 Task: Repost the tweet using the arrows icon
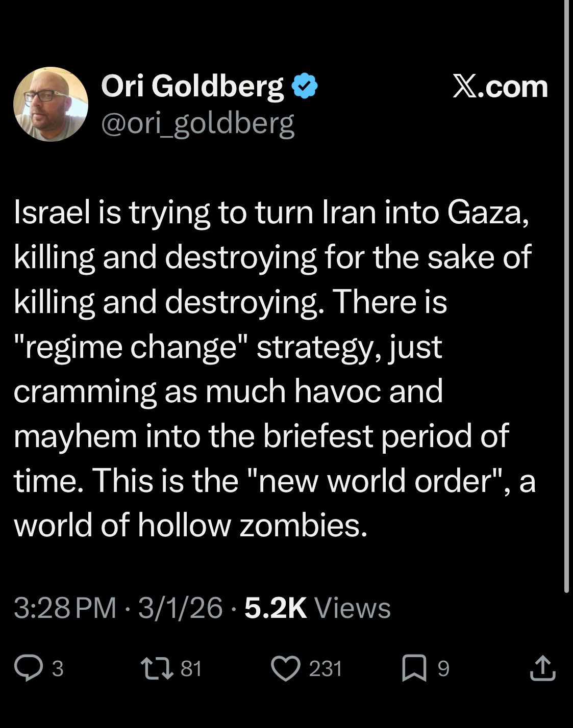160,668
